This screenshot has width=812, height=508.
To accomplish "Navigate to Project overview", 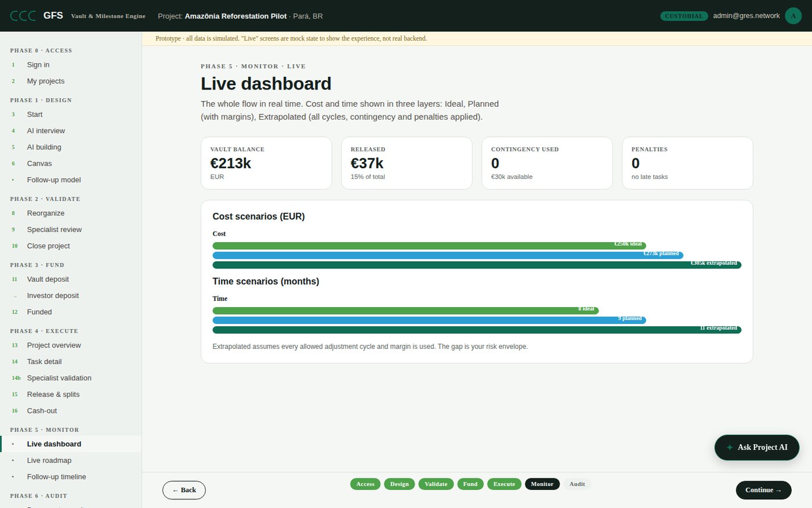I will pos(71,345).
